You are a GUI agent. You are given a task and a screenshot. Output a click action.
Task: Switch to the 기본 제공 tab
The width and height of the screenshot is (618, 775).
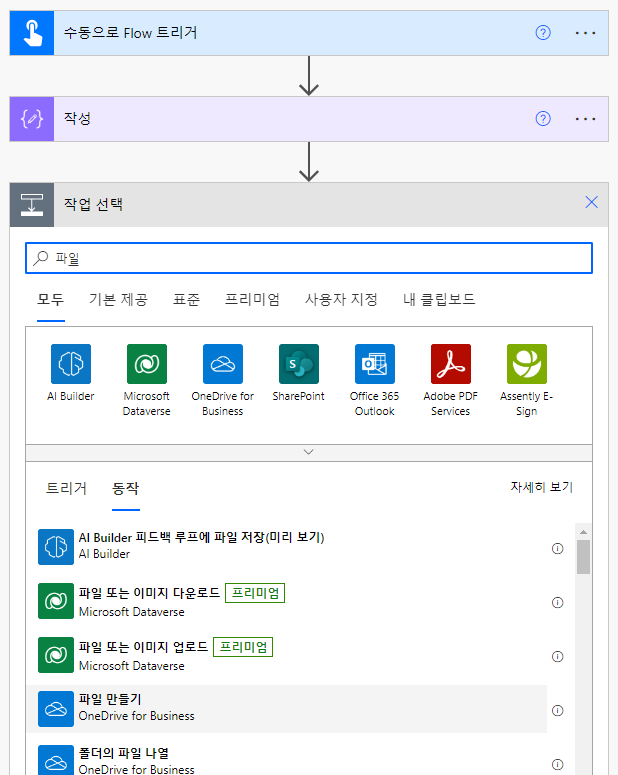coord(118,300)
